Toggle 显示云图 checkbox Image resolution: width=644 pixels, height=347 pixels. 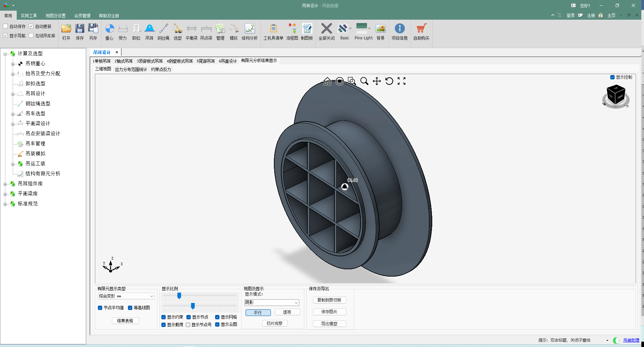pyautogui.click(x=217, y=325)
